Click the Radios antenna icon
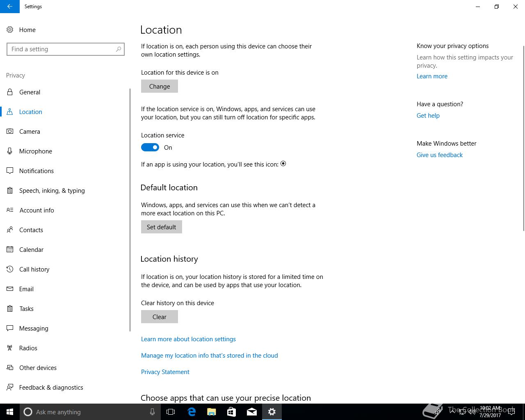This screenshot has height=420, width=525. 10,348
